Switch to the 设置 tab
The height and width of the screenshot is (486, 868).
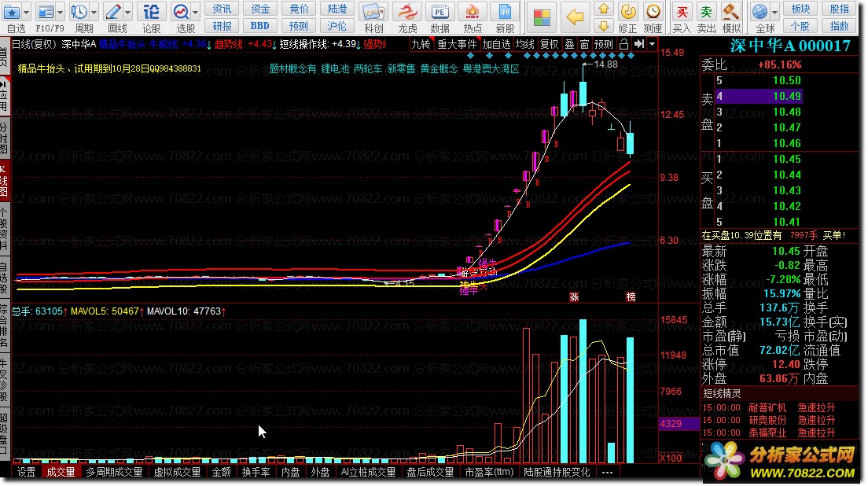tap(26, 472)
